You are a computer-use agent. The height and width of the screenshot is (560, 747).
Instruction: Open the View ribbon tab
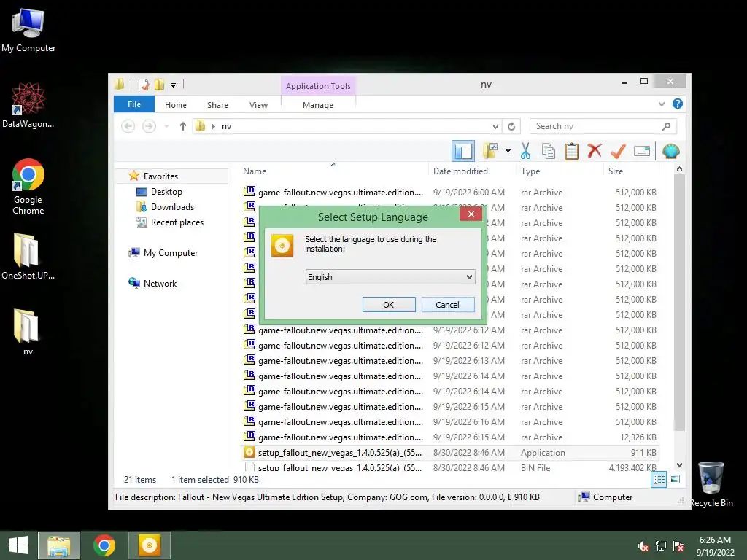coord(258,105)
